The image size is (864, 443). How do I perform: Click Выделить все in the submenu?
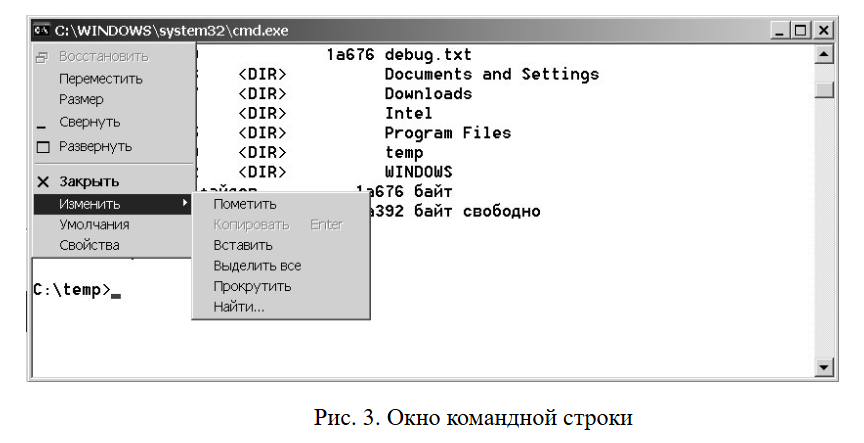pos(257,266)
